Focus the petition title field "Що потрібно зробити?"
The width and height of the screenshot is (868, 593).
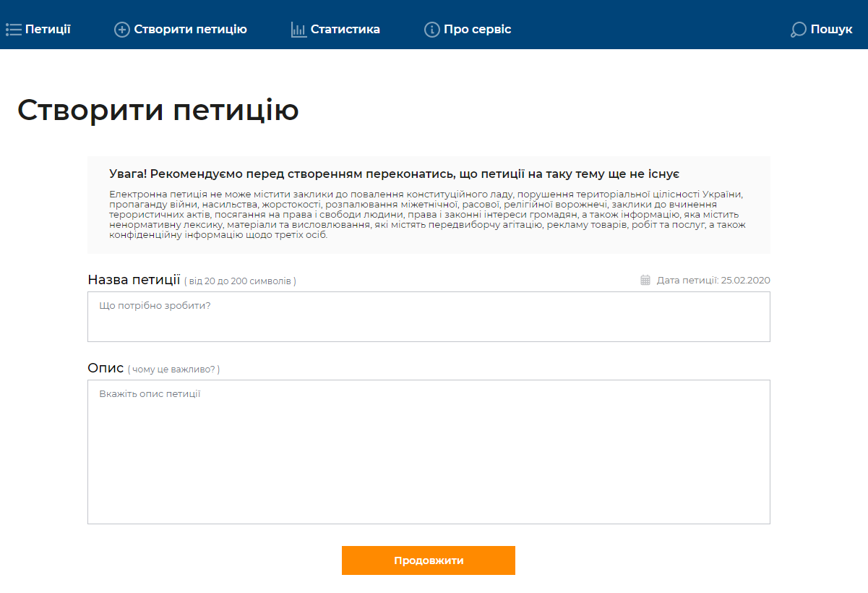pyautogui.click(x=429, y=317)
